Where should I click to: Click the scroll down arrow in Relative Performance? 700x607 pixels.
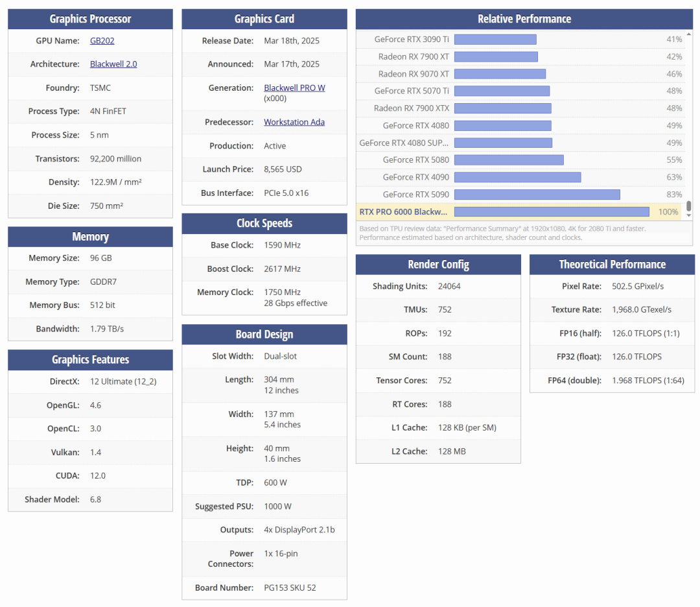click(689, 215)
